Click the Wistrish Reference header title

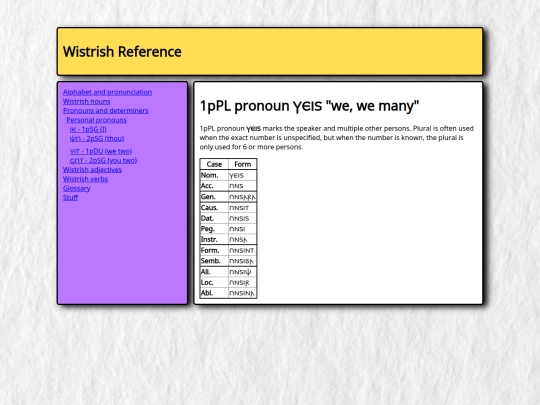(x=122, y=52)
